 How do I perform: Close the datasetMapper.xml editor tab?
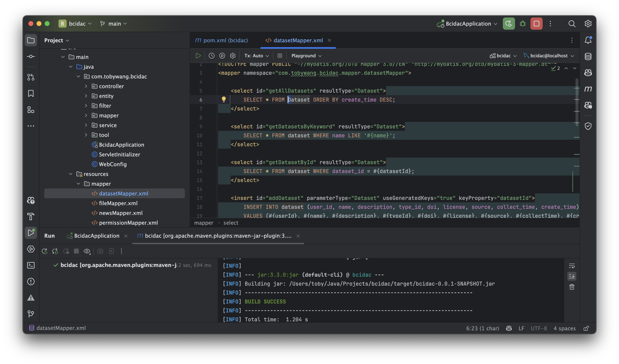[329, 40]
